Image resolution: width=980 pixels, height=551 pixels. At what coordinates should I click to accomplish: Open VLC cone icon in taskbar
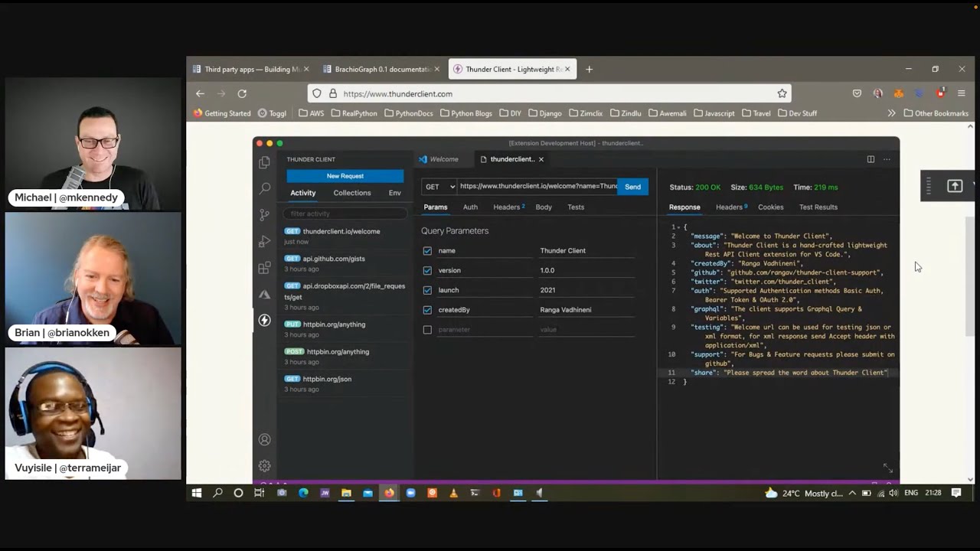453,493
